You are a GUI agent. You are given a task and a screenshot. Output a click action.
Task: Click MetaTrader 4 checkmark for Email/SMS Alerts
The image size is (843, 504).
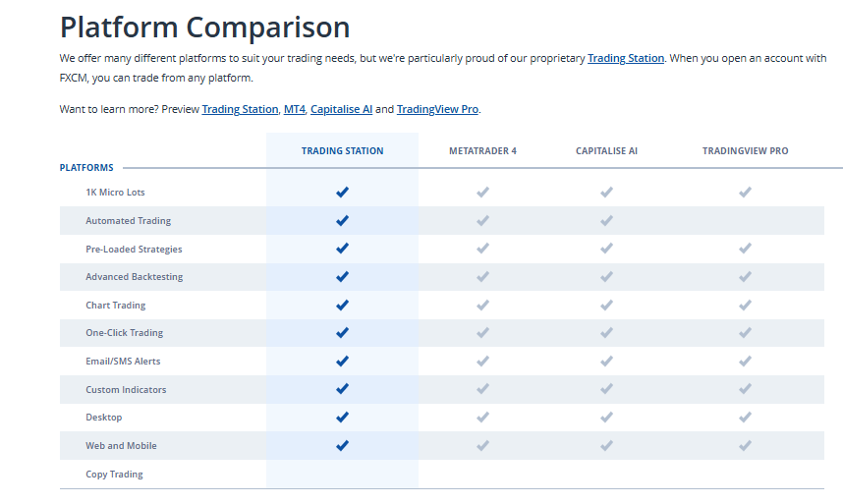[x=482, y=362]
